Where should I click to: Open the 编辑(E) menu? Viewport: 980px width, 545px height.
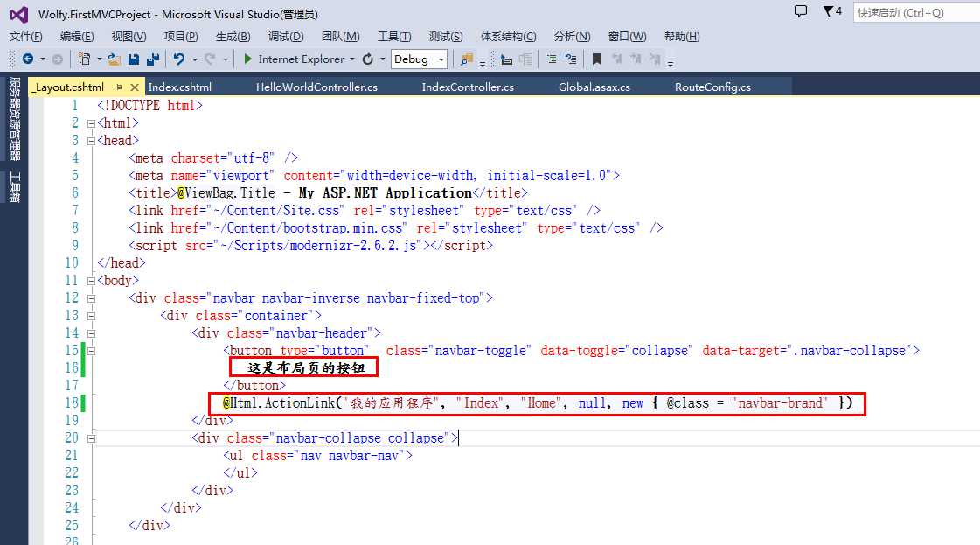point(77,36)
